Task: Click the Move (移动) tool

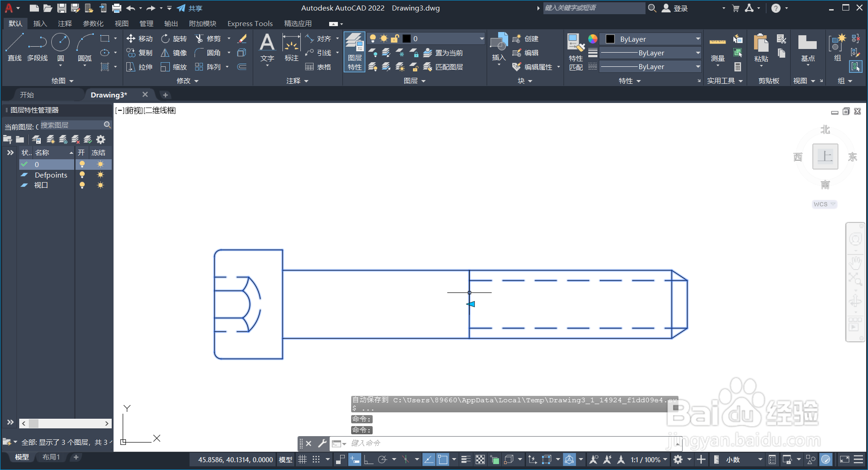Action: tap(140, 39)
